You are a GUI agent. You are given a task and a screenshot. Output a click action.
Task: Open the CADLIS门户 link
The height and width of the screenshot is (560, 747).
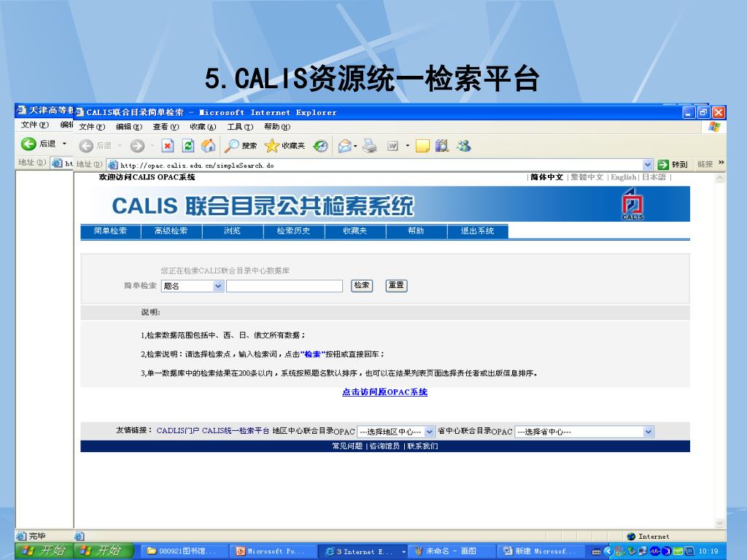(178, 430)
